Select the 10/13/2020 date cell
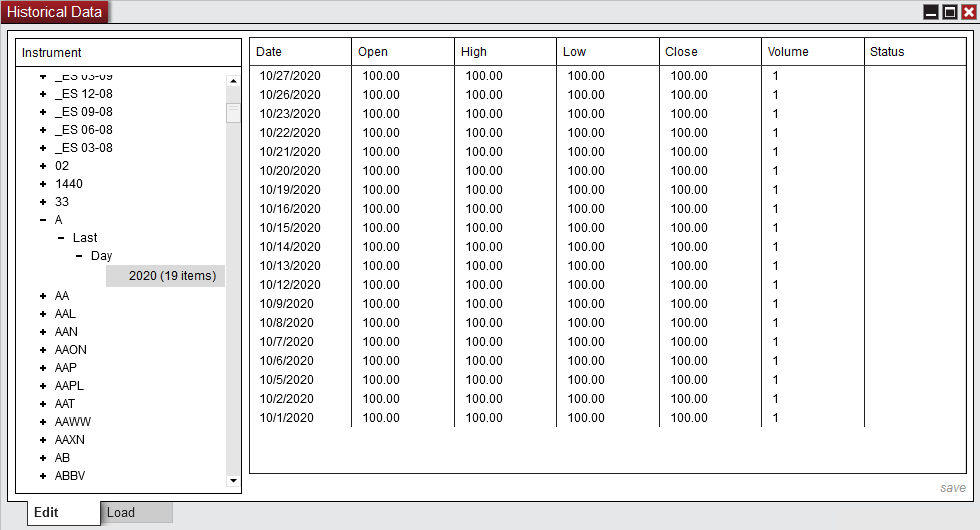The width and height of the screenshot is (980, 530). [290, 266]
